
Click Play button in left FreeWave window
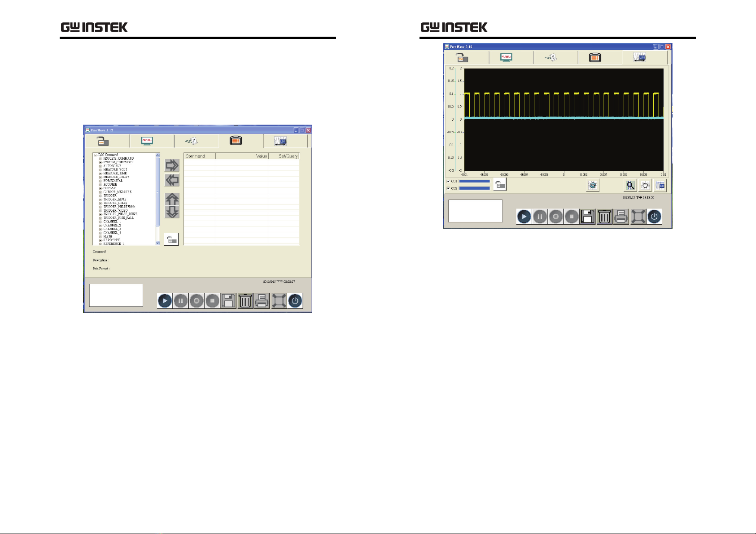[165, 301]
